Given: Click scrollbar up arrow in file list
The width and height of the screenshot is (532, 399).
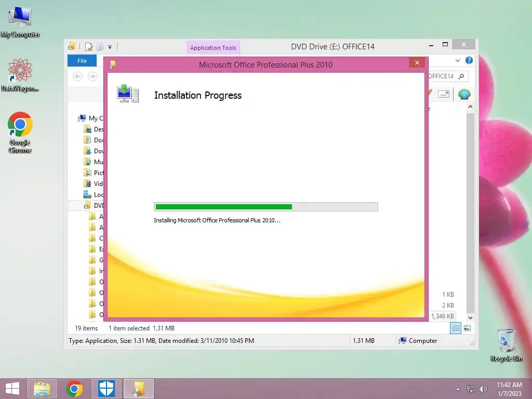Looking at the screenshot, I should (x=470, y=107).
